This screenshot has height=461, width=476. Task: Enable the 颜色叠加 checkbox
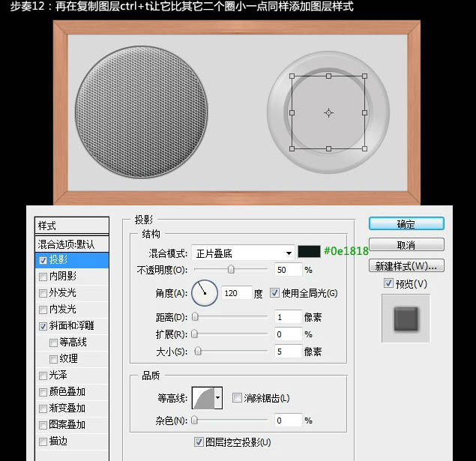pos(43,392)
